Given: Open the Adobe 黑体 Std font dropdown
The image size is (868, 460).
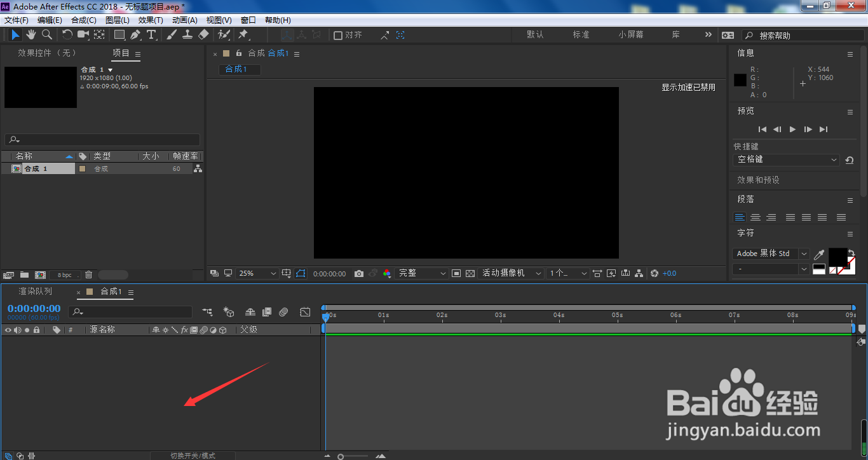Looking at the screenshot, I should tap(771, 254).
